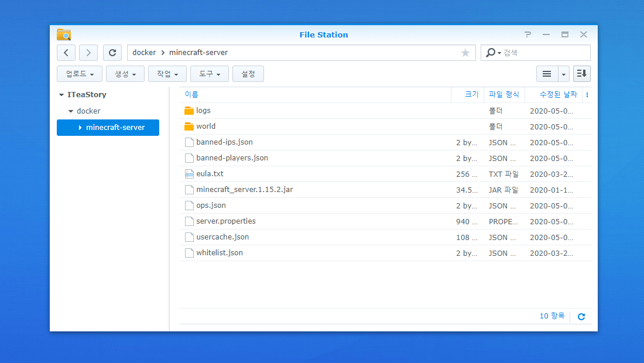Select the server.properties file name
The width and height of the screenshot is (644, 363).
click(226, 221)
